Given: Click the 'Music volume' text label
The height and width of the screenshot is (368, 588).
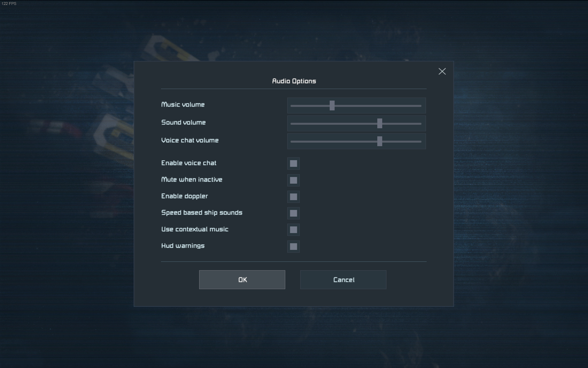Looking at the screenshot, I should [183, 104].
